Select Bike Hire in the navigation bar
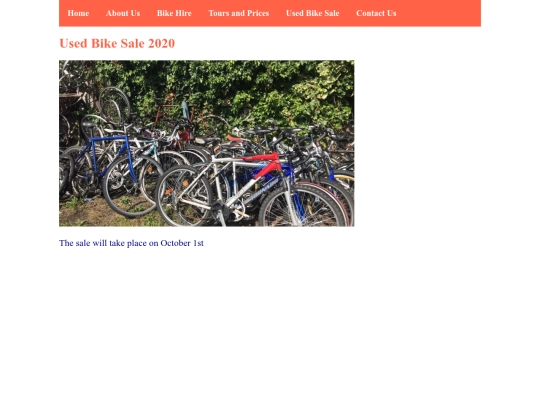 point(174,13)
